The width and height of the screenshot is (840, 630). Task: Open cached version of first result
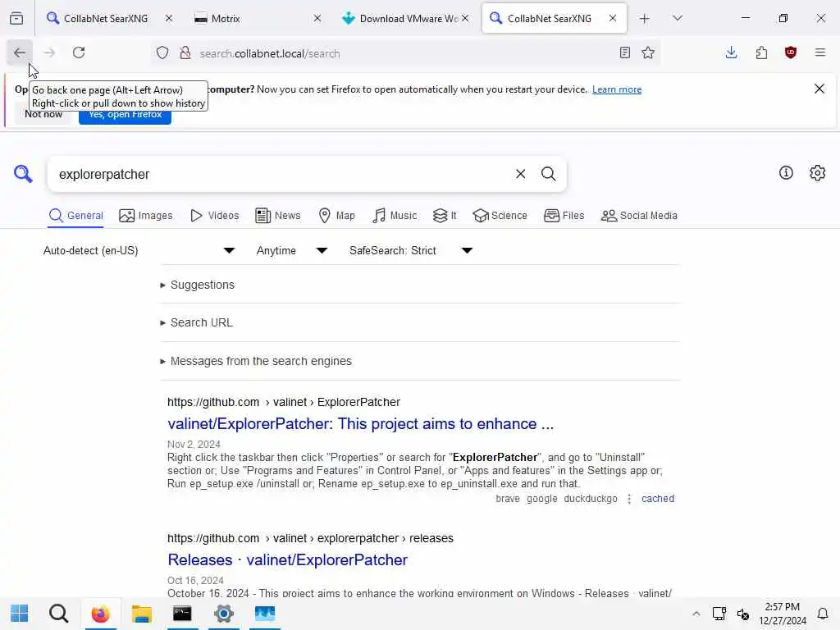657,499
